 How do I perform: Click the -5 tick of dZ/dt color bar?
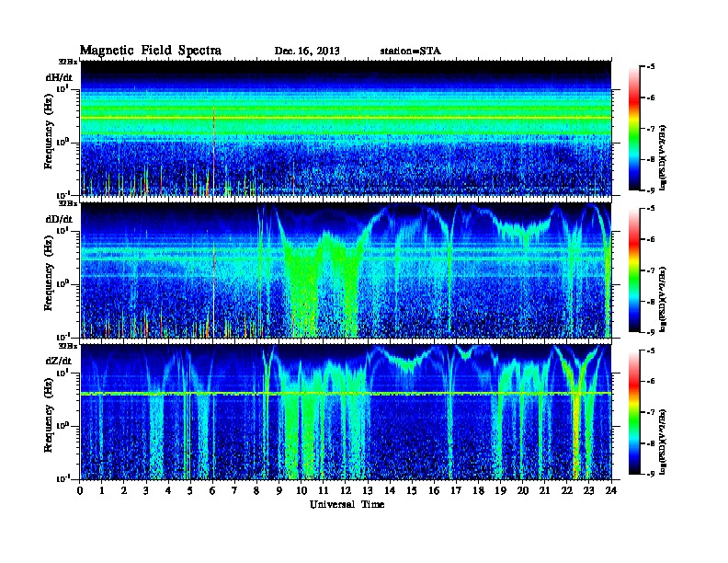(x=651, y=350)
